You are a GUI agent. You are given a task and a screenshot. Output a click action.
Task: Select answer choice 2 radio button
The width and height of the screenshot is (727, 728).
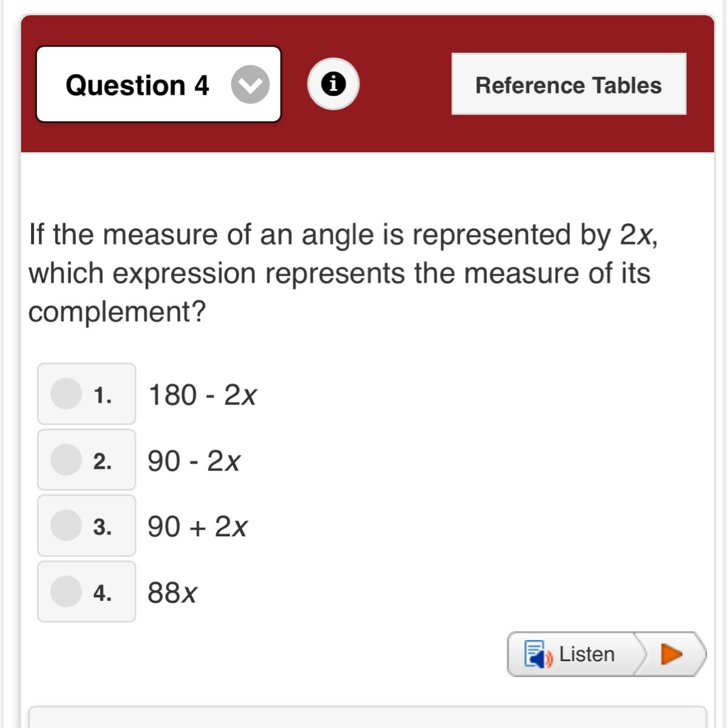[x=66, y=459]
